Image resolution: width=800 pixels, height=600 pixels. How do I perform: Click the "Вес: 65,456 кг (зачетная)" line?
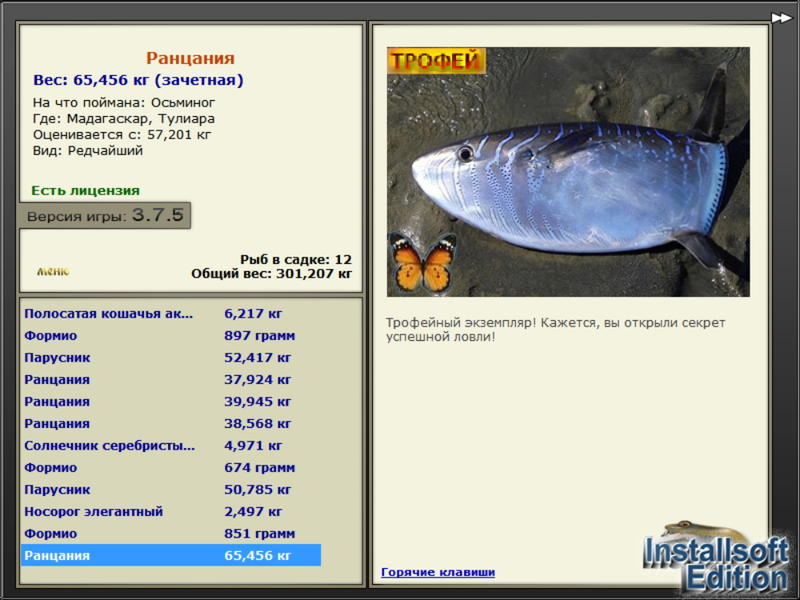click(x=138, y=80)
